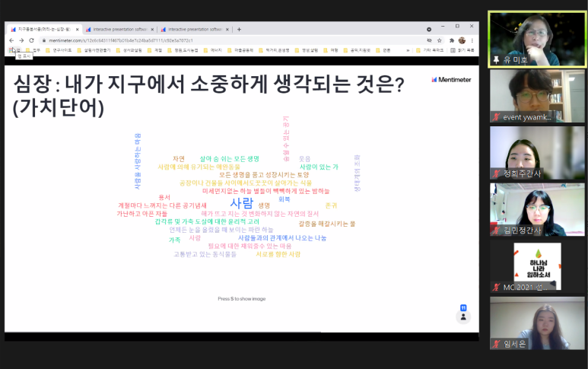Screen dimensions: 588x369
Task: Open the 에너지 bookmark folder
Action: 213,50
